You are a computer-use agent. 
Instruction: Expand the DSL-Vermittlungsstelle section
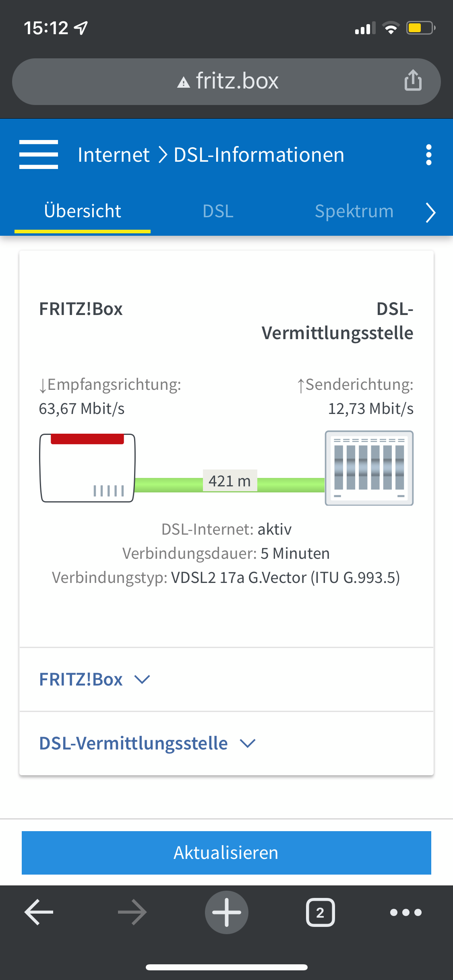147,743
